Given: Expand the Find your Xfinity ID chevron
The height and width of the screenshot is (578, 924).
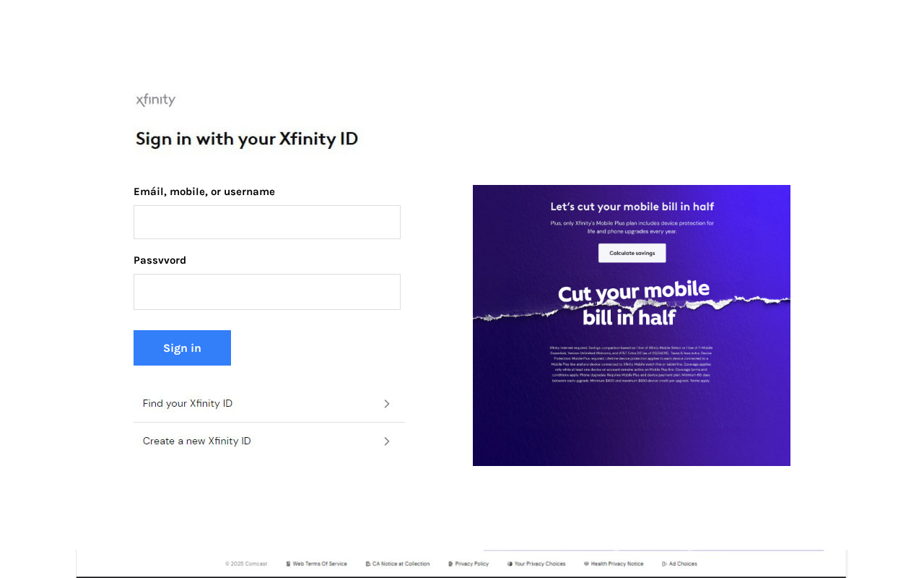Looking at the screenshot, I should coord(387,404).
